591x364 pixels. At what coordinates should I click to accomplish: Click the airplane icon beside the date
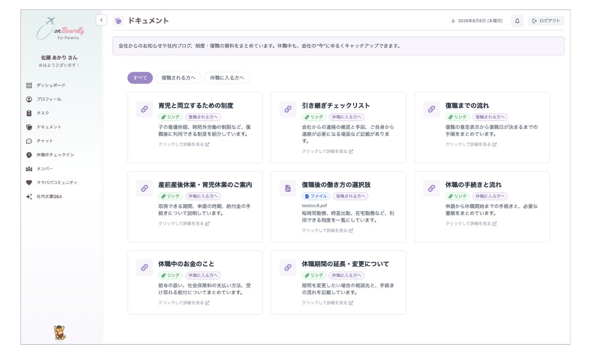453,21
